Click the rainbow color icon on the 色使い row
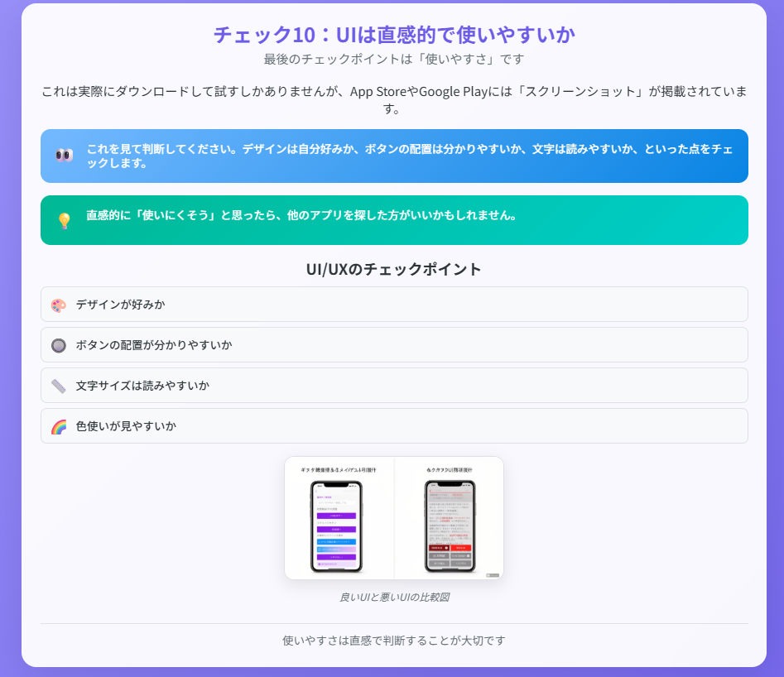 click(58, 426)
